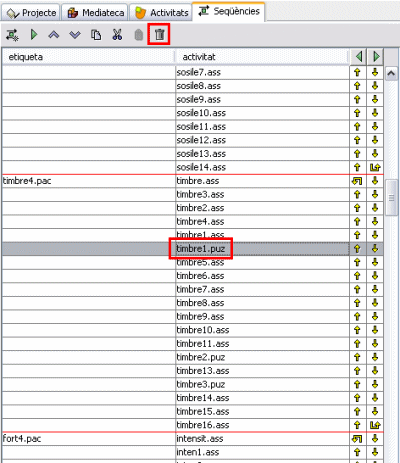
Task: Click the left green arrow column header
Action: tap(359, 57)
